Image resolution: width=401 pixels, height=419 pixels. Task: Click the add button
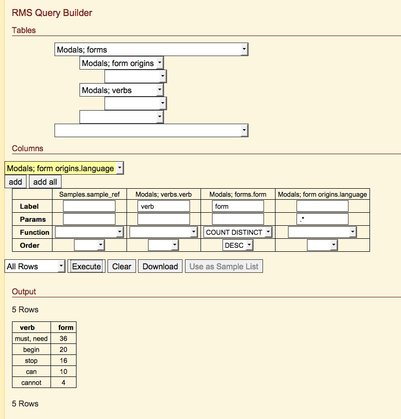point(15,182)
